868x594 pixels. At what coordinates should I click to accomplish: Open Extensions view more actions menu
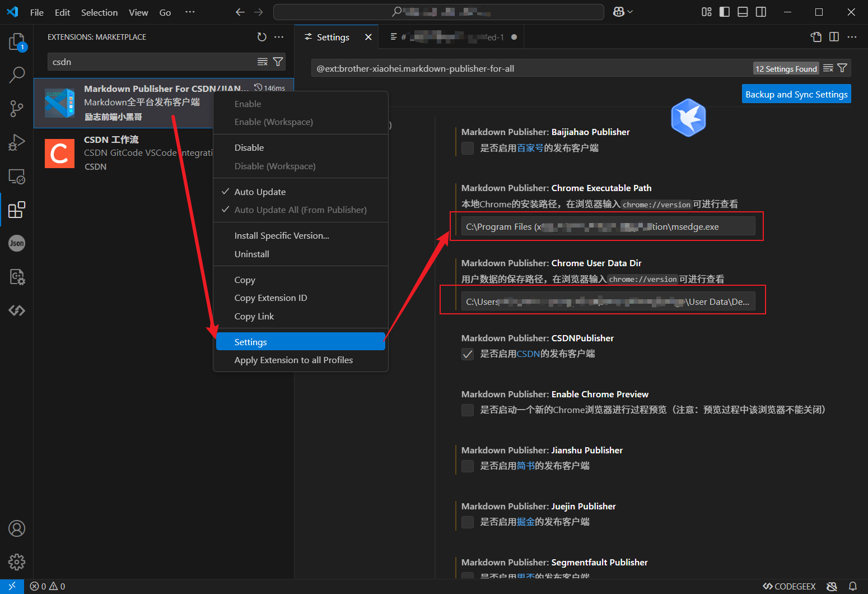pyautogui.click(x=279, y=37)
